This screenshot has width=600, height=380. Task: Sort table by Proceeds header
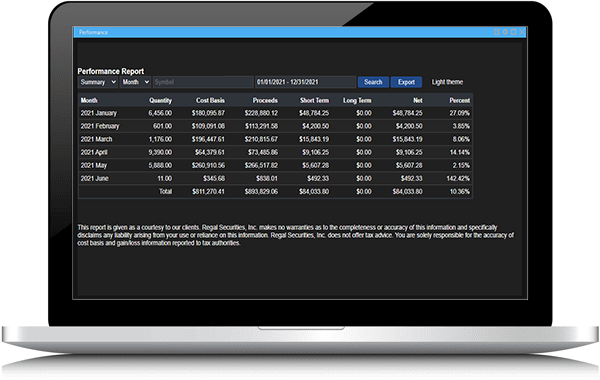265,100
